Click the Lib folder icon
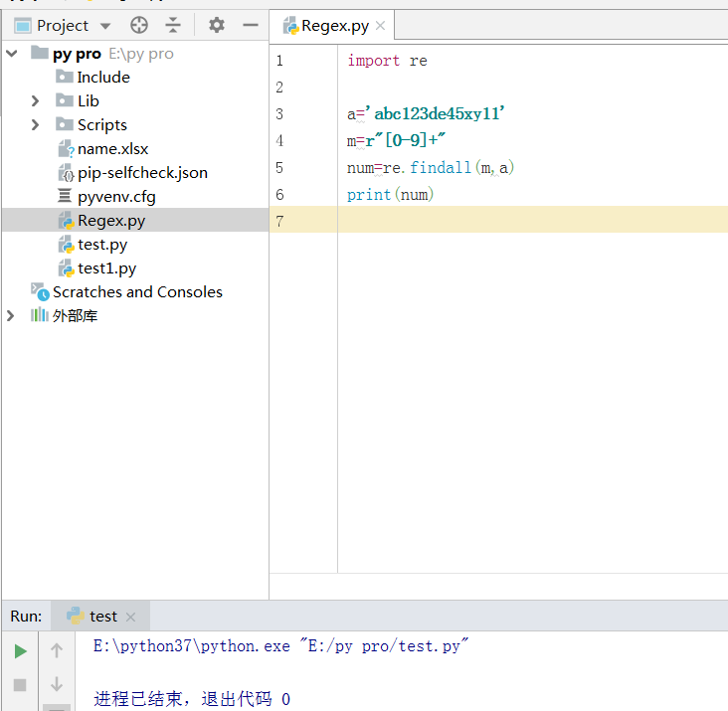This screenshot has height=711, width=728. pyautogui.click(x=65, y=99)
